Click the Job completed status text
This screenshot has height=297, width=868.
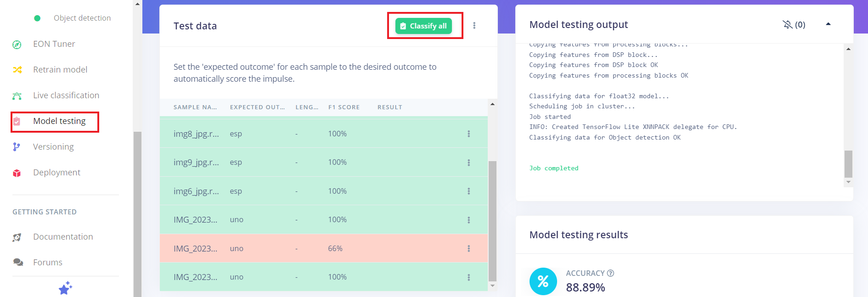click(553, 168)
